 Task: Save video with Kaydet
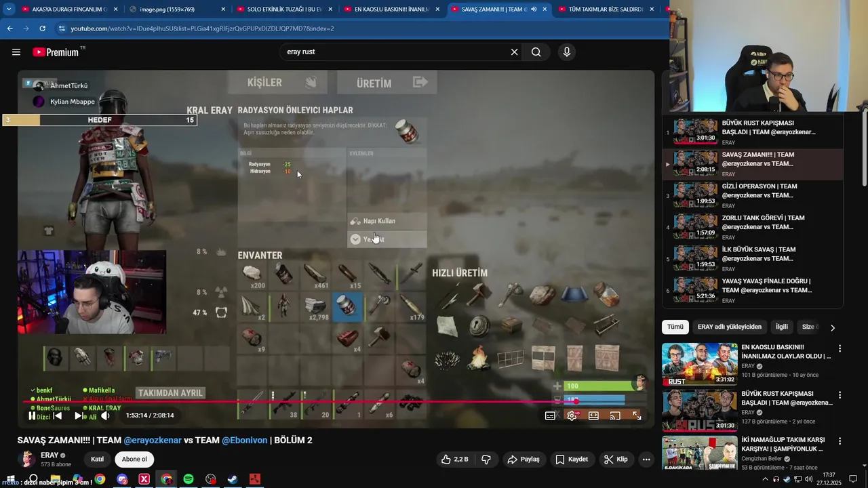click(x=572, y=459)
